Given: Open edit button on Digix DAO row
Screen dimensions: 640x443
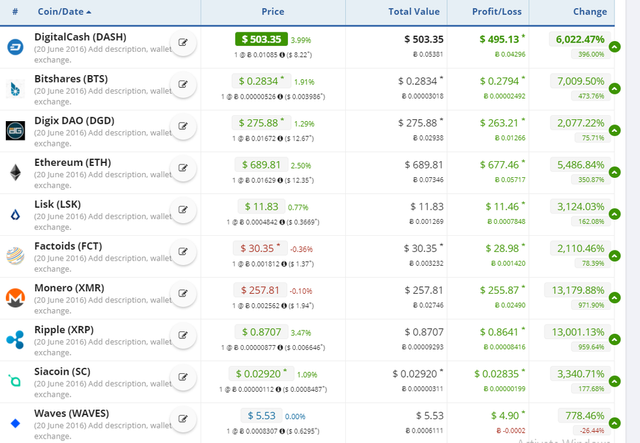Looking at the screenshot, I should pyautogui.click(x=183, y=126).
